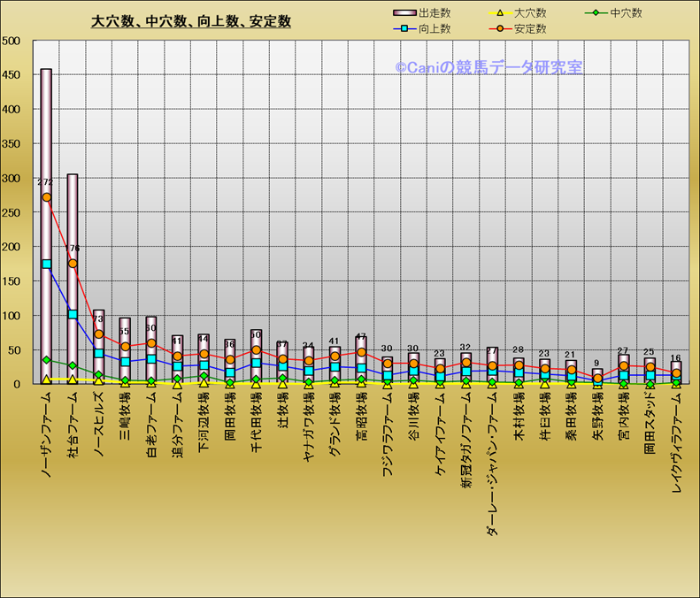Click the 安定数 orange circle legend marker

point(502,28)
